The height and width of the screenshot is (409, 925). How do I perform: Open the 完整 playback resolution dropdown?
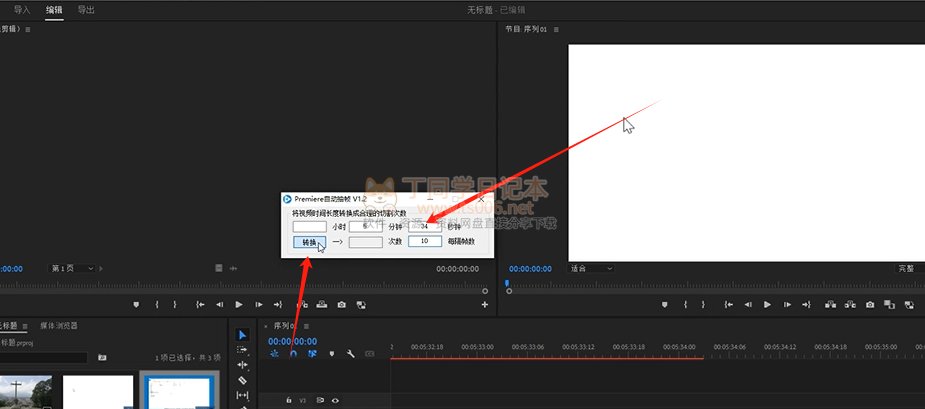[x=905, y=268]
